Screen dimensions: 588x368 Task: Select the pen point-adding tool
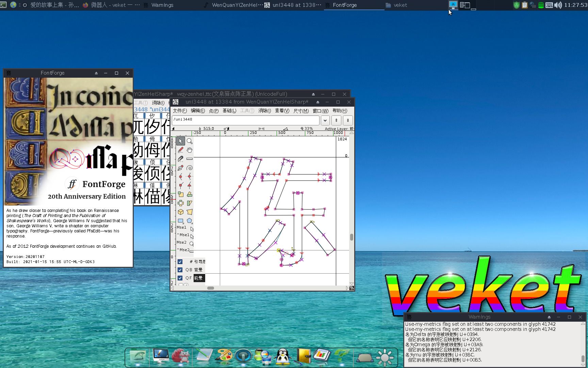pyautogui.click(x=181, y=167)
